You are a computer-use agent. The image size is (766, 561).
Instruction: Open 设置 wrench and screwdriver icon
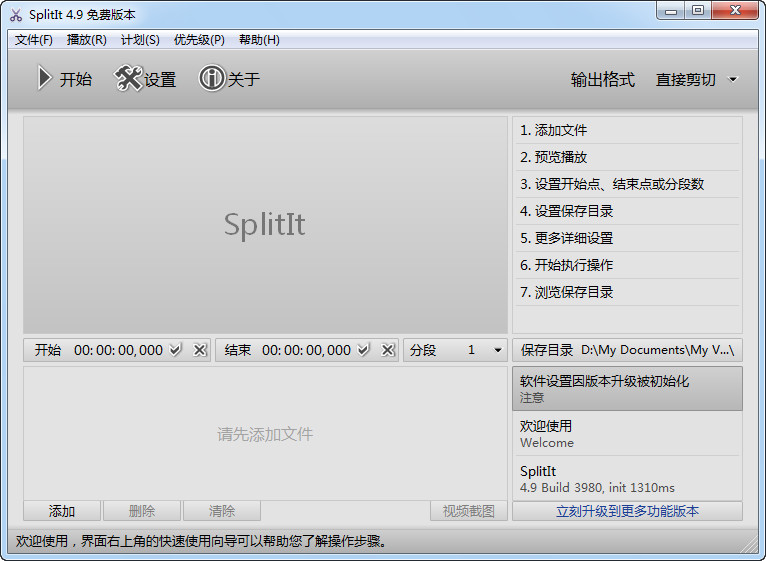pyautogui.click(x=128, y=78)
